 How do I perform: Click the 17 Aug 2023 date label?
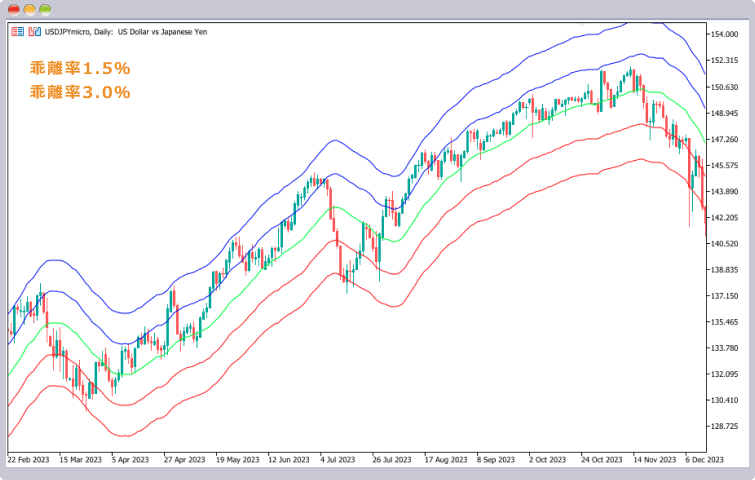[x=446, y=460]
